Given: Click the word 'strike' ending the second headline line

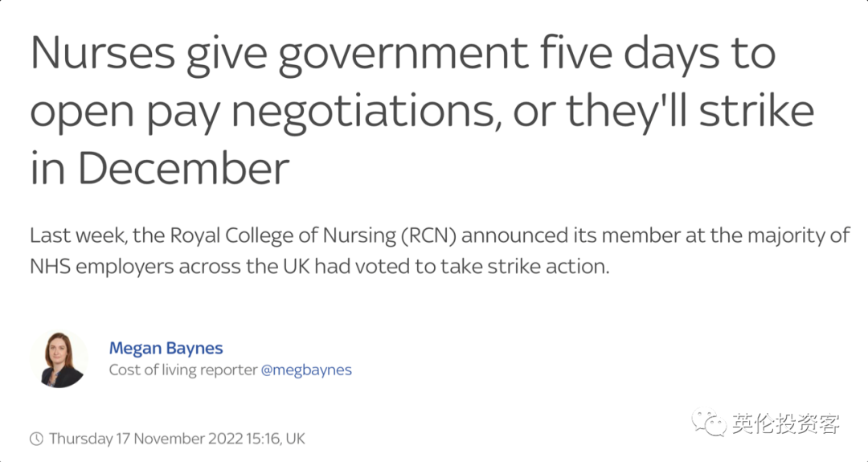Looking at the screenshot, I should pyautogui.click(x=757, y=109).
